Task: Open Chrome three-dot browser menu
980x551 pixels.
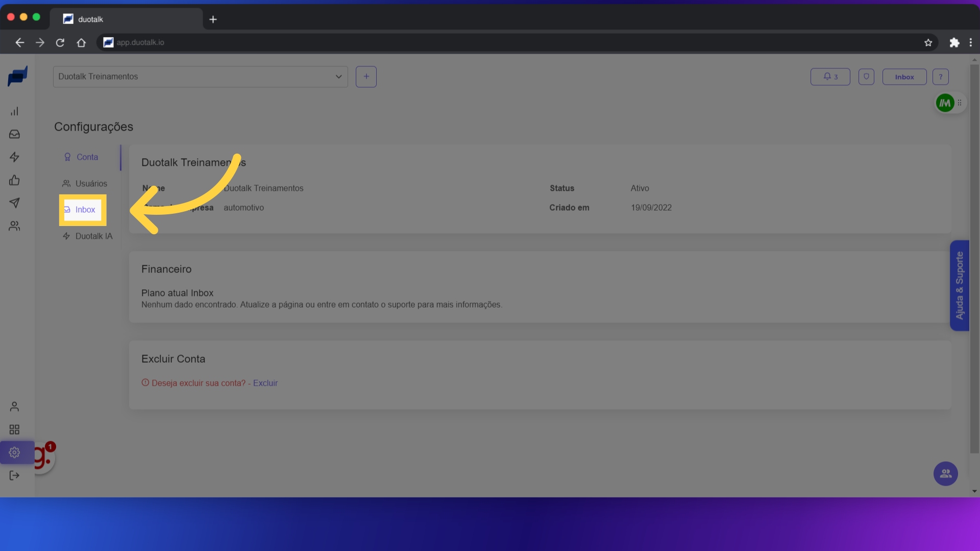Action: (x=971, y=43)
